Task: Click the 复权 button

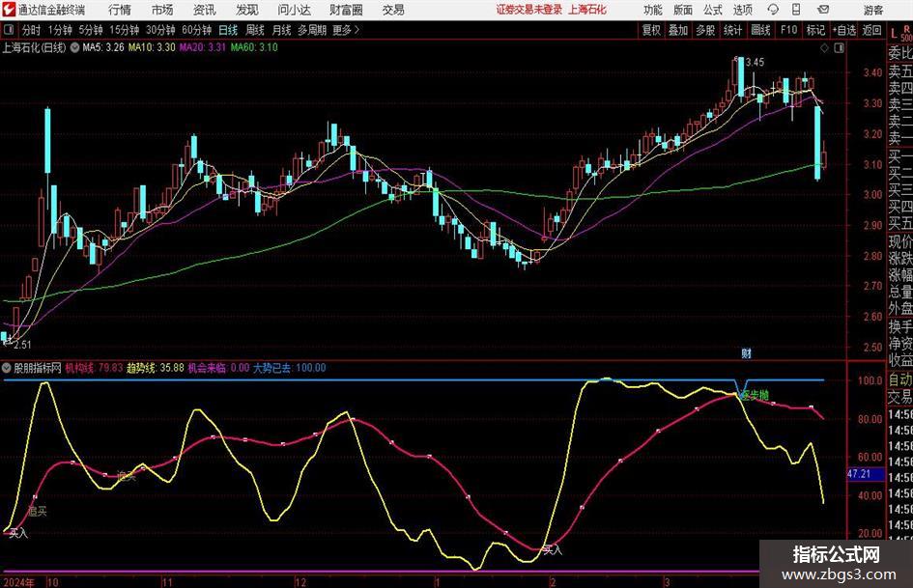Action: click(x=651, y=30)
